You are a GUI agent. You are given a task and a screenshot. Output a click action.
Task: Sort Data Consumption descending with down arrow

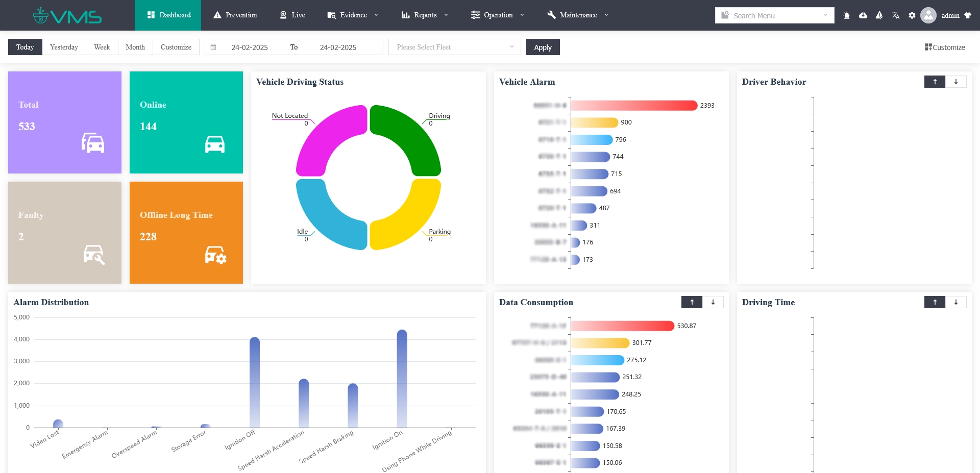coord(713,302)
